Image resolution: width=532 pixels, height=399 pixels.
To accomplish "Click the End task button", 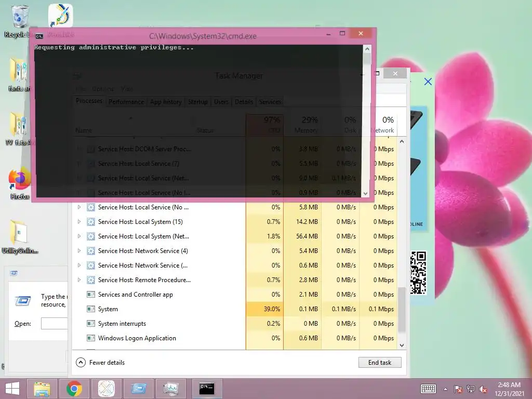I will coord(380,362).
